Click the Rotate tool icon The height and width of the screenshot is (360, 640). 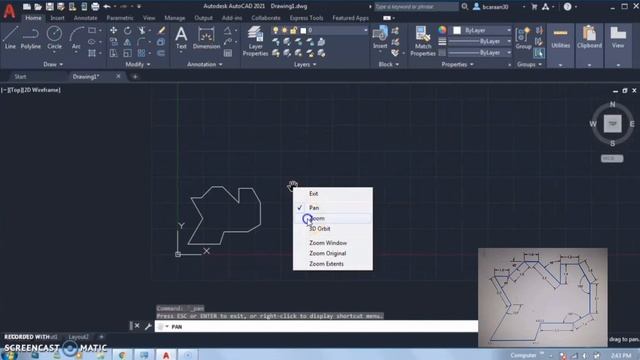(128, 31)
